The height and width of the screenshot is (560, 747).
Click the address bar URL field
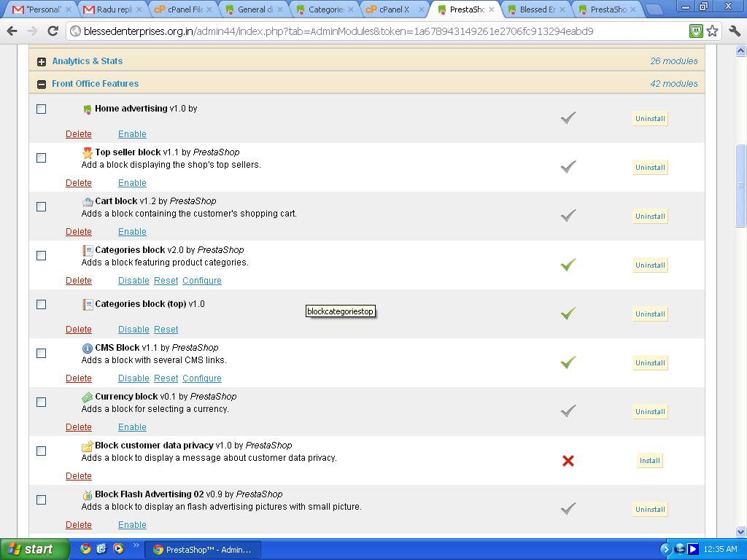[x=376, y=31]
